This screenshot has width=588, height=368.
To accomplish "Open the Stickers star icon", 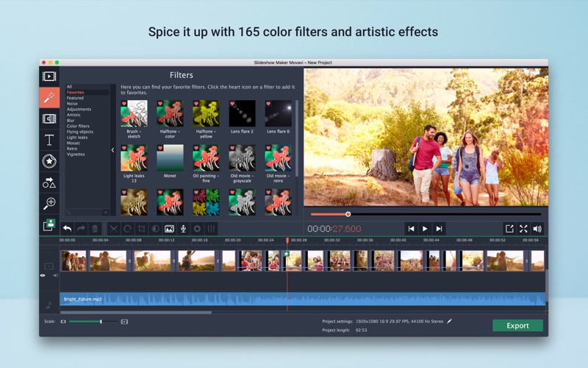I will [x=49, y=161].
